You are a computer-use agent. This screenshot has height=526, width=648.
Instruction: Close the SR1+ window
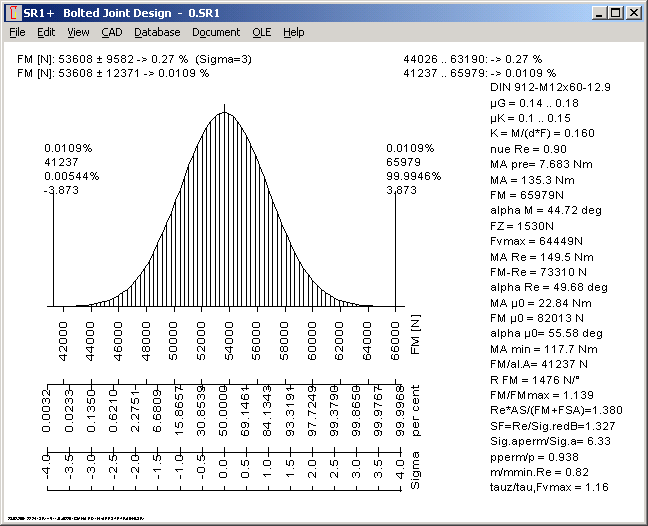tap(633, 12)
